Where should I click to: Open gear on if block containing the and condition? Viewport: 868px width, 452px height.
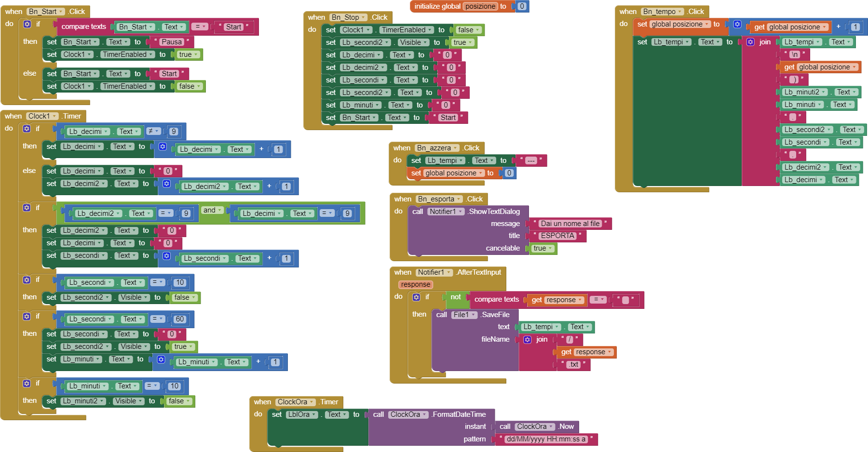point(27,208)
